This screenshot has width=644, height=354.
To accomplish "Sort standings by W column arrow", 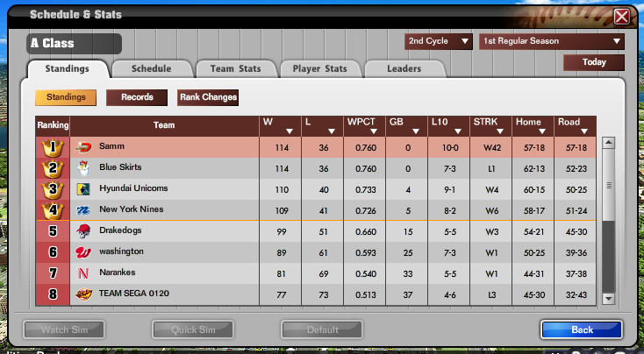I will [290, 131].
